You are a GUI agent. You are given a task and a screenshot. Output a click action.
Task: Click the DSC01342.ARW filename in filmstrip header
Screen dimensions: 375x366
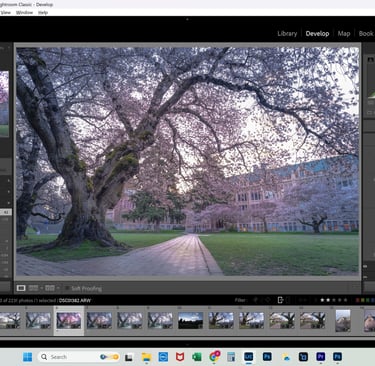tap(75, 300)
